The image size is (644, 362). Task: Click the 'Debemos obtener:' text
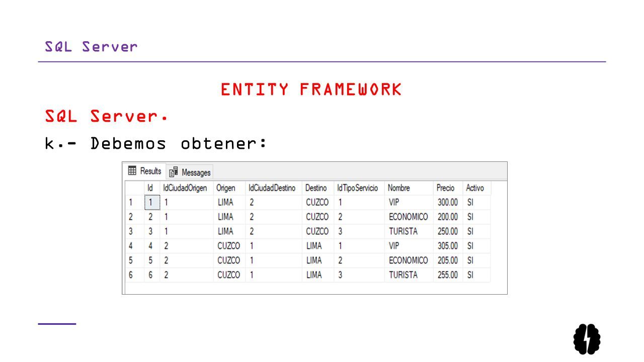tap(179, 144)
